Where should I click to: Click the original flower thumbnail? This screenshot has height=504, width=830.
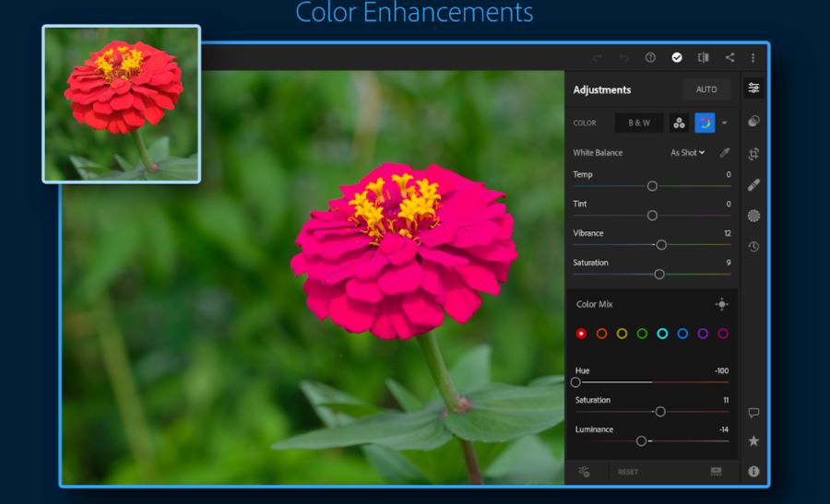pos(121,104)
